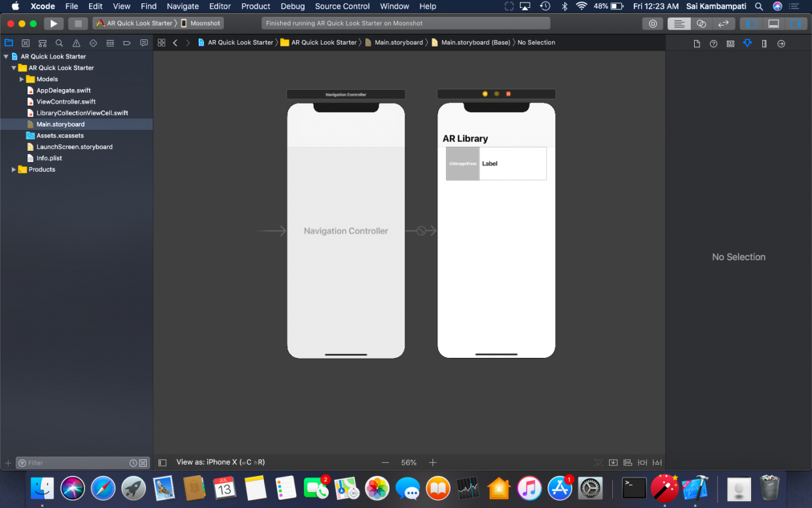This screenshot has width=812, height=508.
Task: Zoom out the storyboard canvas
Action: 386,462
